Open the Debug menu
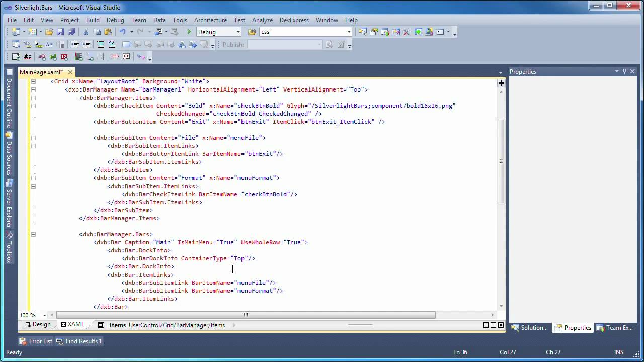644x362 pixels. 115,20
